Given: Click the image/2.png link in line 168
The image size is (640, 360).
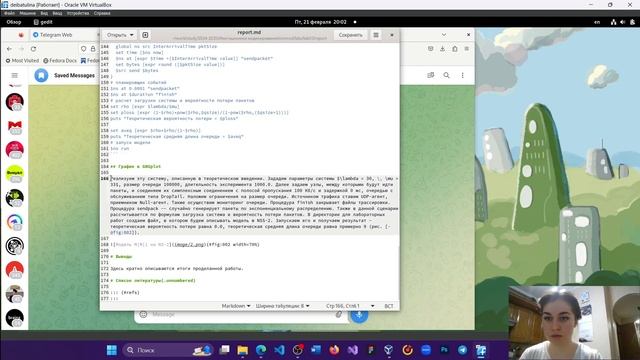Looking at the screenshot, I should coord(188,244).
